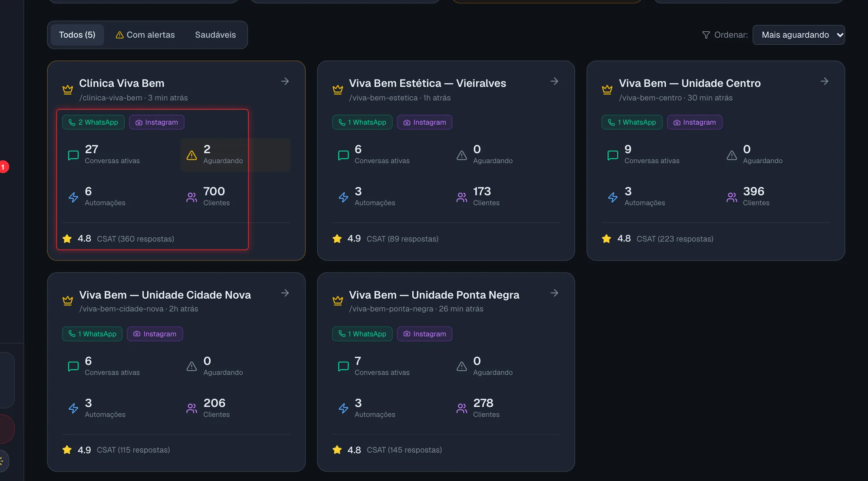Click 0 Aguardando in Unidade Ponta Negra
Viewport: 868px width, 481px height.
493,366
